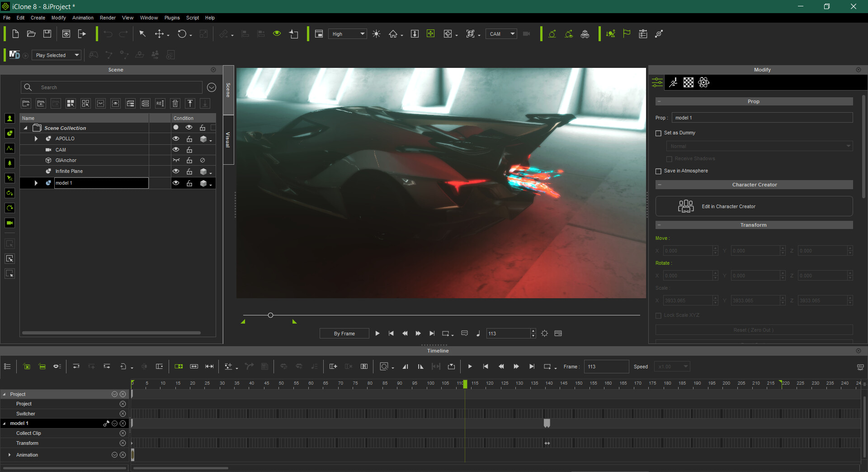
Task: Select the Move transform tool
Action: click(159, 34)
